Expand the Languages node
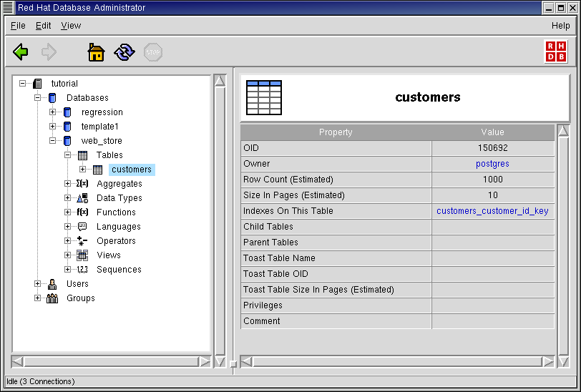The height and width of the screenshot is (392, 581). (67, 226)
